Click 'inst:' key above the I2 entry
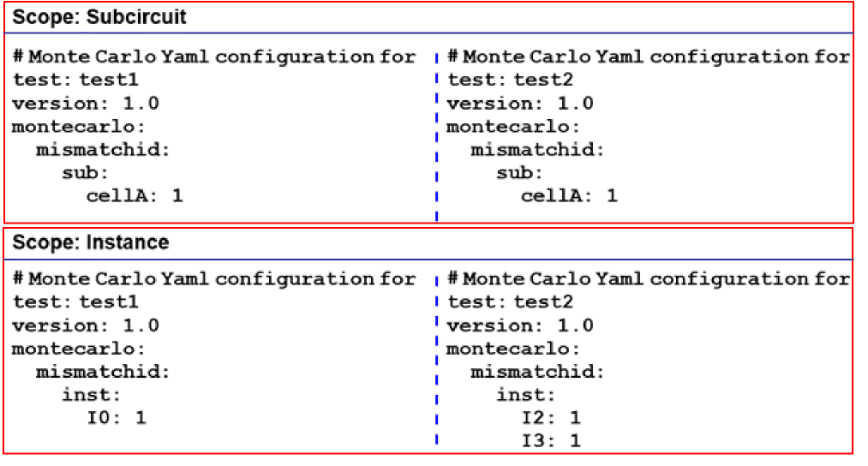 coord(525,395)
